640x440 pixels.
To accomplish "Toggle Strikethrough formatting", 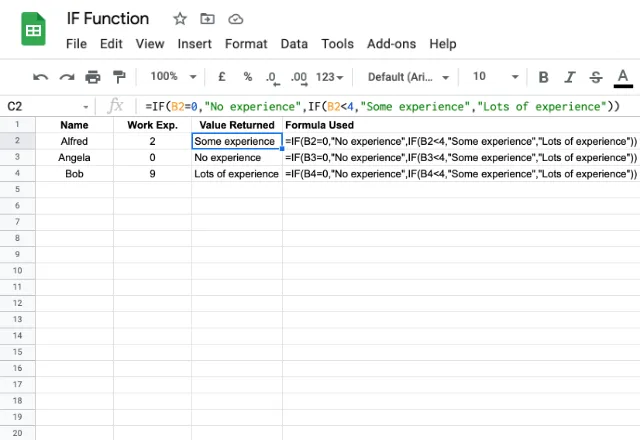I will coord(596,77).
